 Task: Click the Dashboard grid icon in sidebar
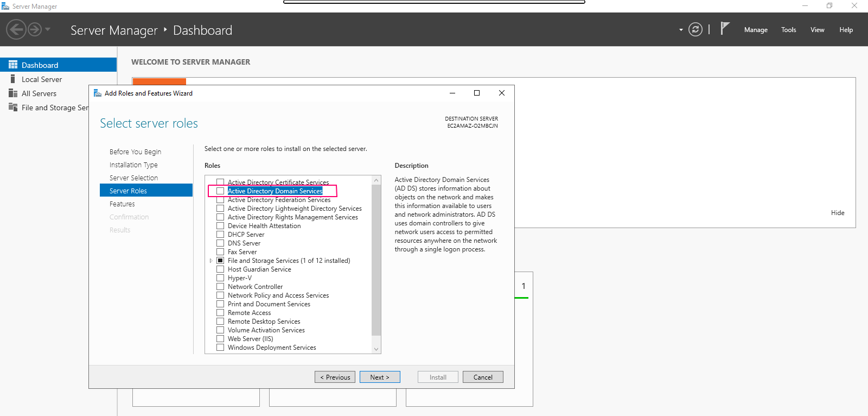[13, 65]
